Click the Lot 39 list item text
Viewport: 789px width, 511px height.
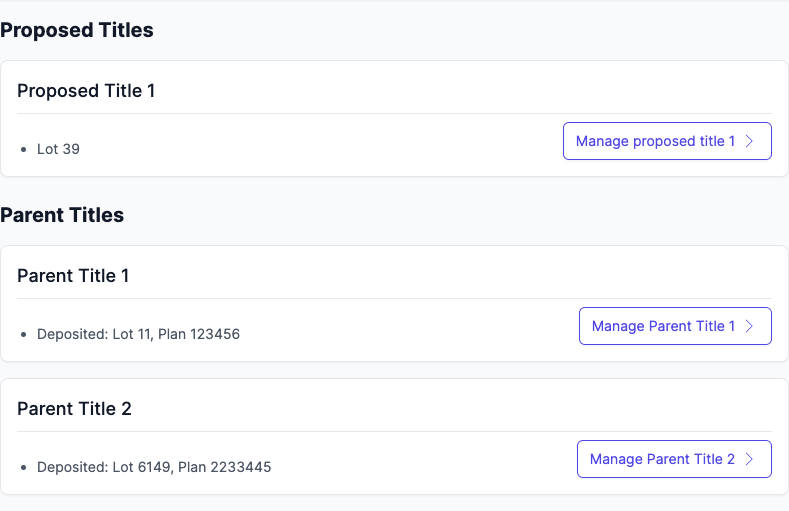pyautogui.click(x=58, y=149)
